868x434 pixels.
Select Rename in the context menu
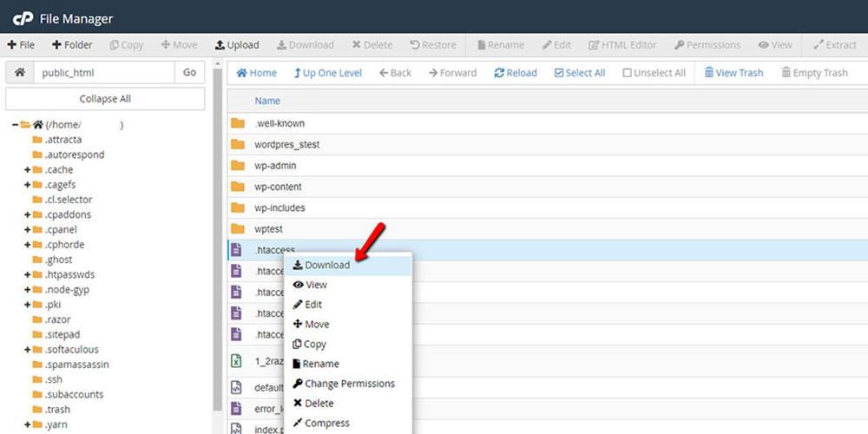[x=320, y=364]
